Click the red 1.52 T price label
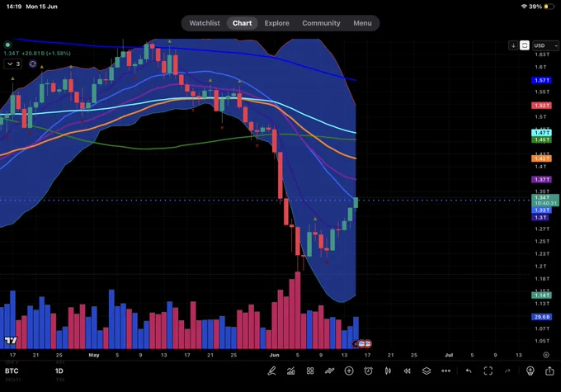Viewport: 561px width, 392px height. tap(542, 106)
